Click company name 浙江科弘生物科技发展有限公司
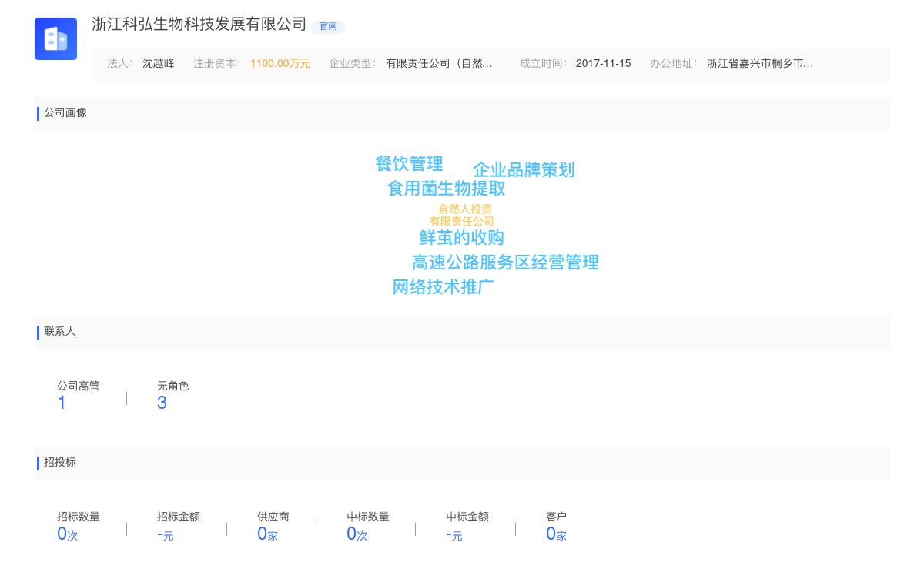Viewport: 924px width, 579px height. pos(199,25)
